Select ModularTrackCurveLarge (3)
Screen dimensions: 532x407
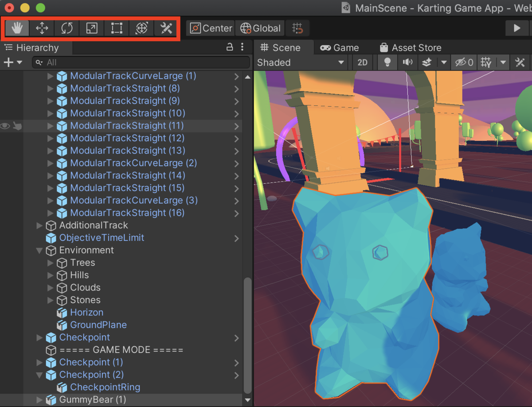pos(134,200)
